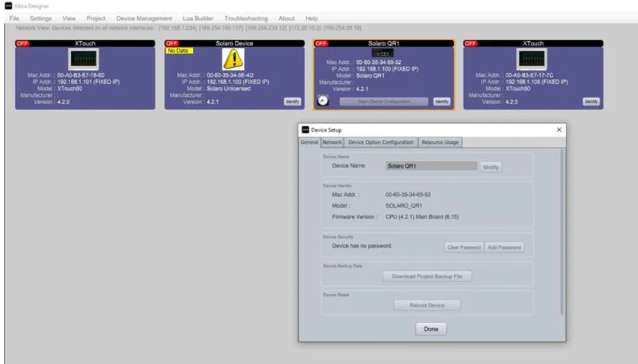Click the Done button
The height and width of the screenshot is (364, 638).
click(431, 329)
